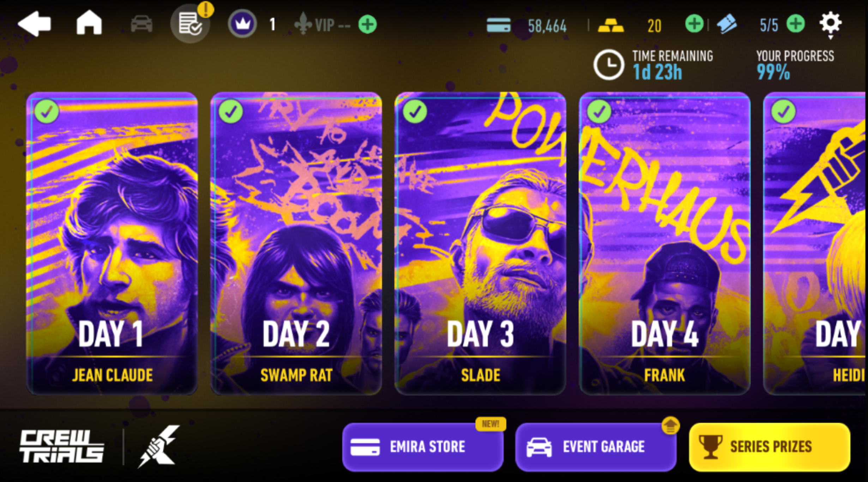Go back with the white arrow icon
The height and width of the screenshot is (482, 868).
pos(34,24)
